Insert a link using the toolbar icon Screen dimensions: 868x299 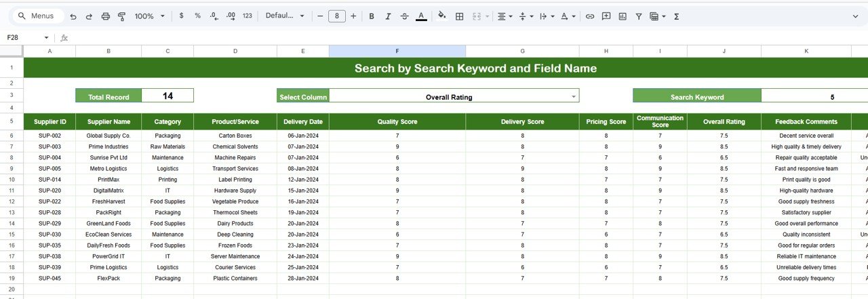(590, 16)
